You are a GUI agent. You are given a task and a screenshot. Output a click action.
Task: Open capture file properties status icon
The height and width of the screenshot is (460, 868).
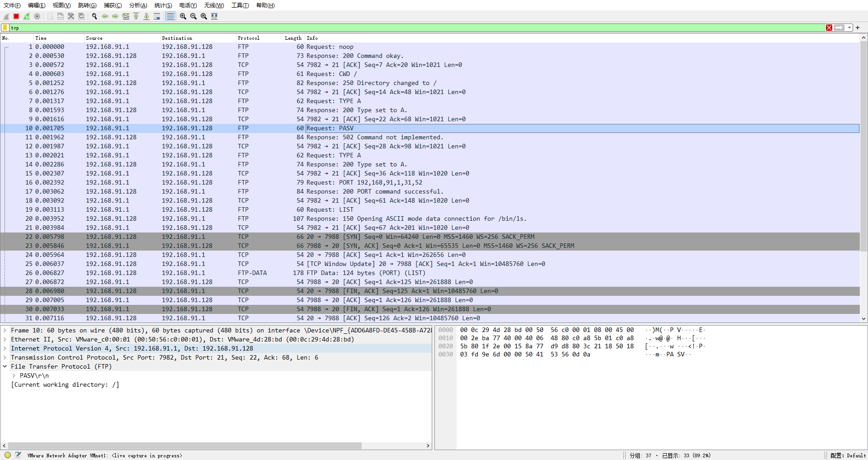tap(18, 455)
